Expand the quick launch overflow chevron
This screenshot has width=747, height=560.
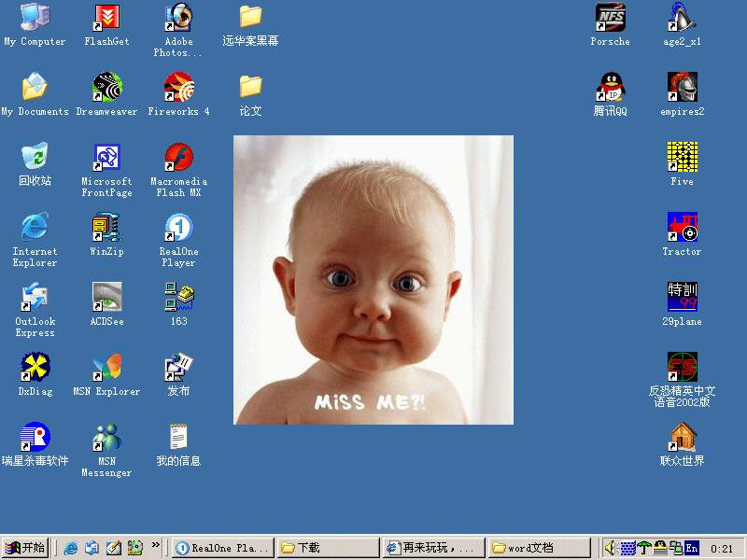[x=156, y=546]
